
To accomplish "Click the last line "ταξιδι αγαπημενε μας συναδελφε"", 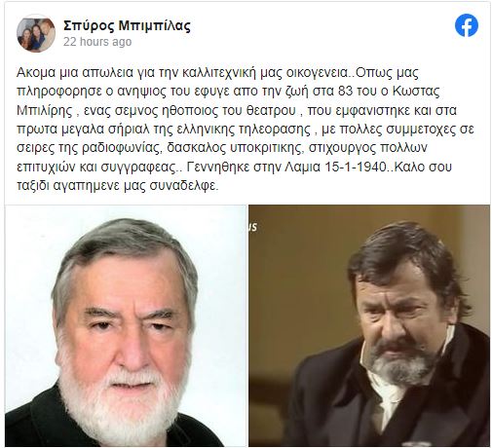I will click(118, 186).
